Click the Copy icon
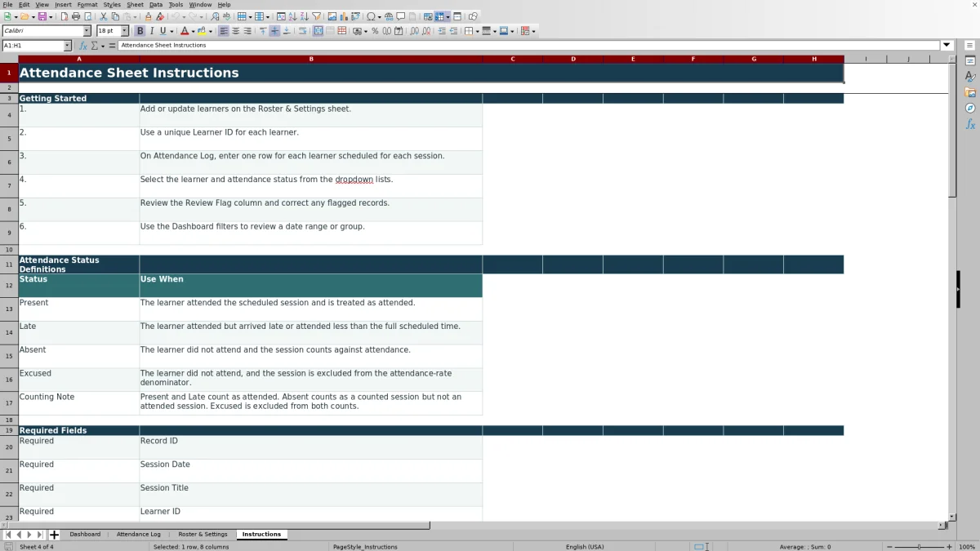 [115, 16]
